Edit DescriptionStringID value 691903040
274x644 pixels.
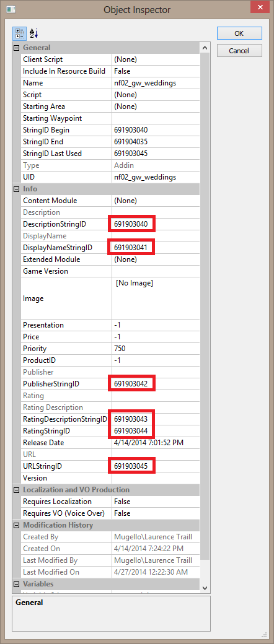pos(156,224)
